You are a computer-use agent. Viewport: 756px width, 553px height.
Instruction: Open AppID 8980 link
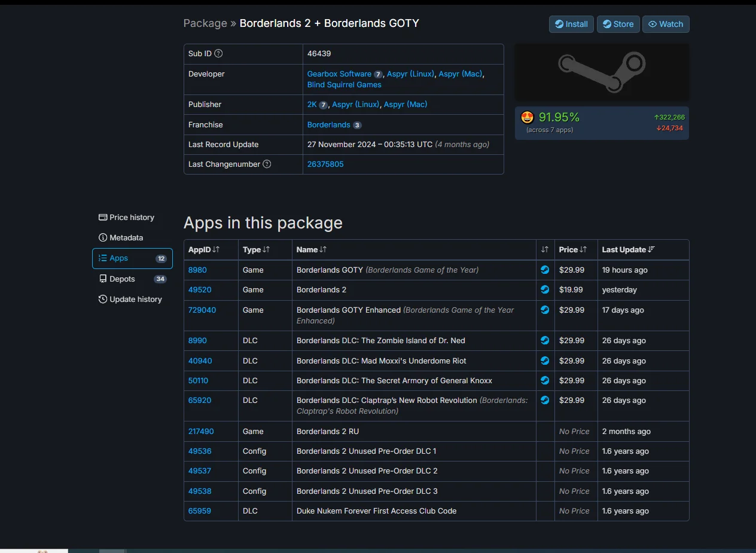[x=197, y=270]
